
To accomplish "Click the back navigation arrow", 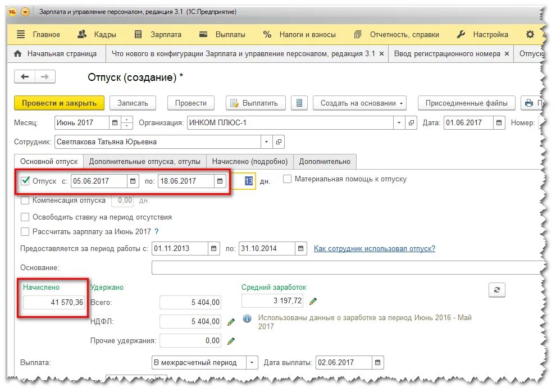I will pos(25,76).
